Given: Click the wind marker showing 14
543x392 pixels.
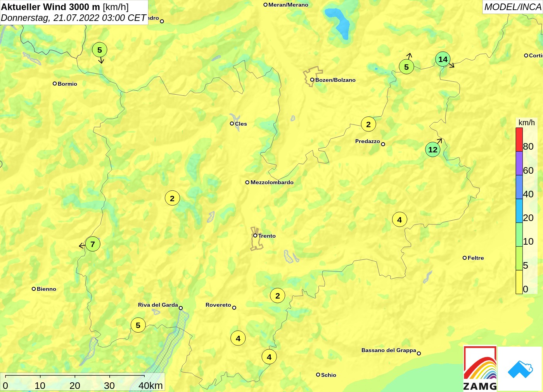Looking at the screenshot, I should point(443,59).
